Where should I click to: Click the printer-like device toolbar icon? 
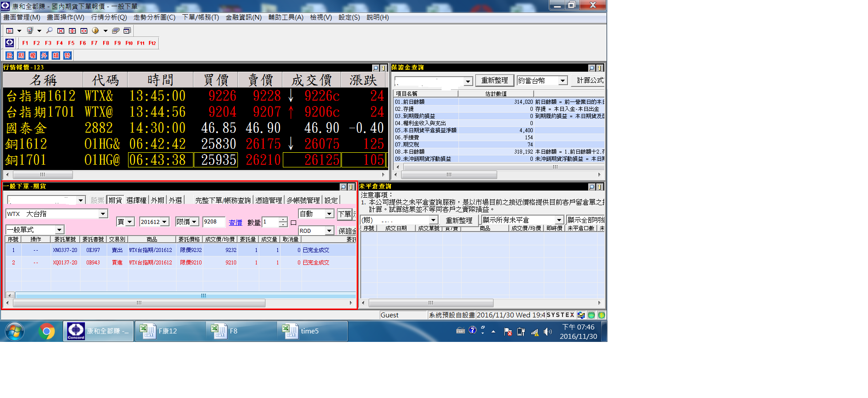click(x=116, y=31)
